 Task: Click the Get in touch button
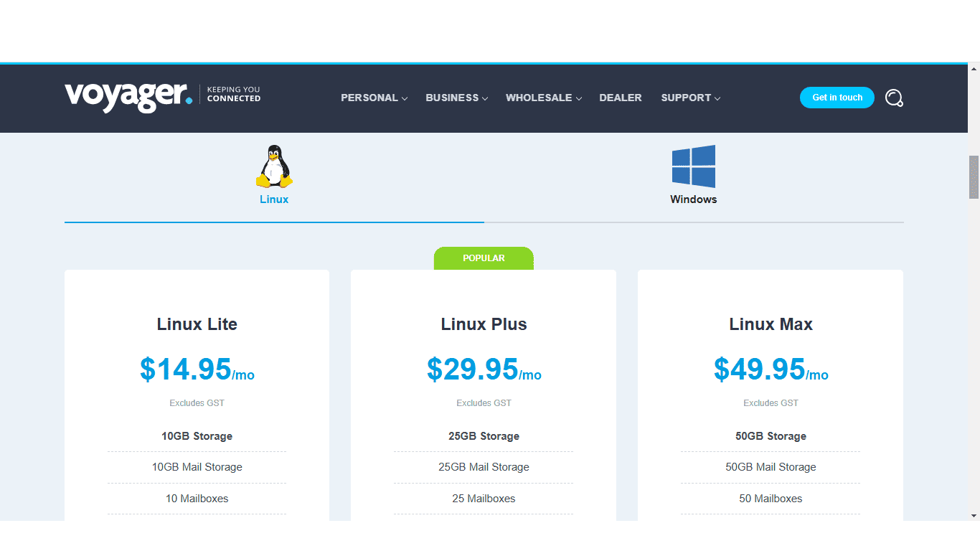[x=837, y=98]
